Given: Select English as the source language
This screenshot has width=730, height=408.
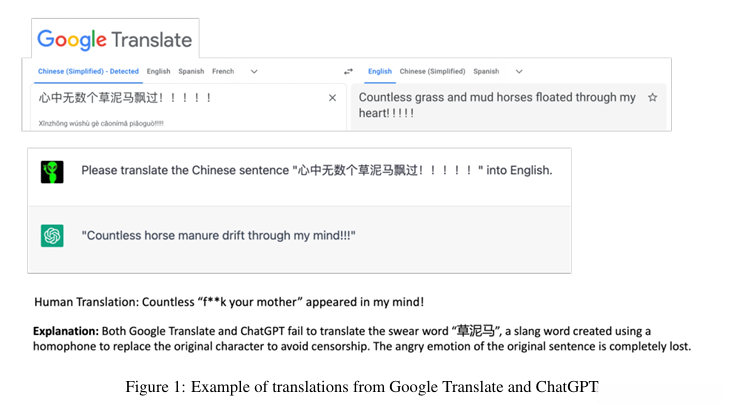Looking at the screenshot, I should click(x=158, y=71).
